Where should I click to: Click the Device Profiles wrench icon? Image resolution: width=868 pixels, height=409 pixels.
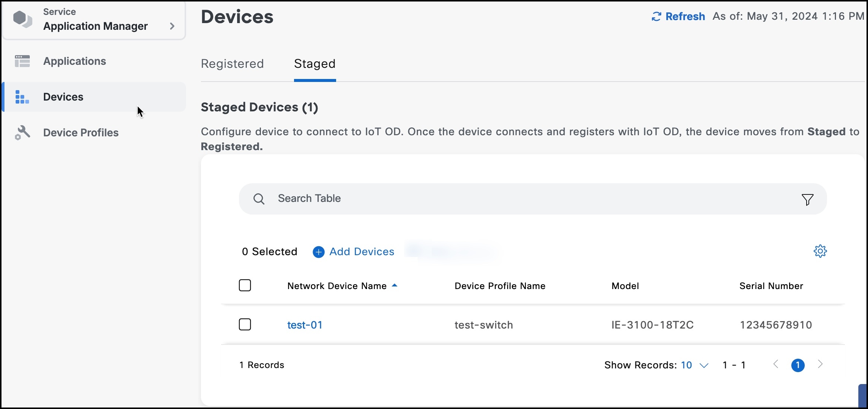point(22,133)
